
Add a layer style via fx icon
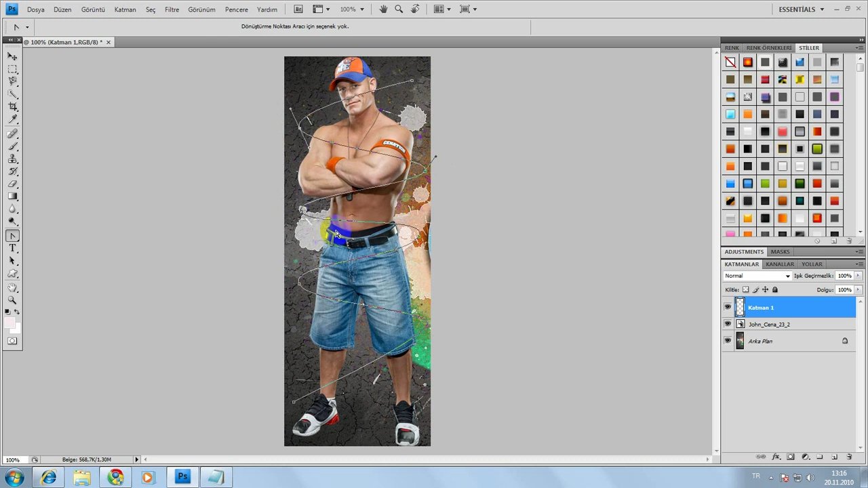pyautogui.click(x=776, y=457)
